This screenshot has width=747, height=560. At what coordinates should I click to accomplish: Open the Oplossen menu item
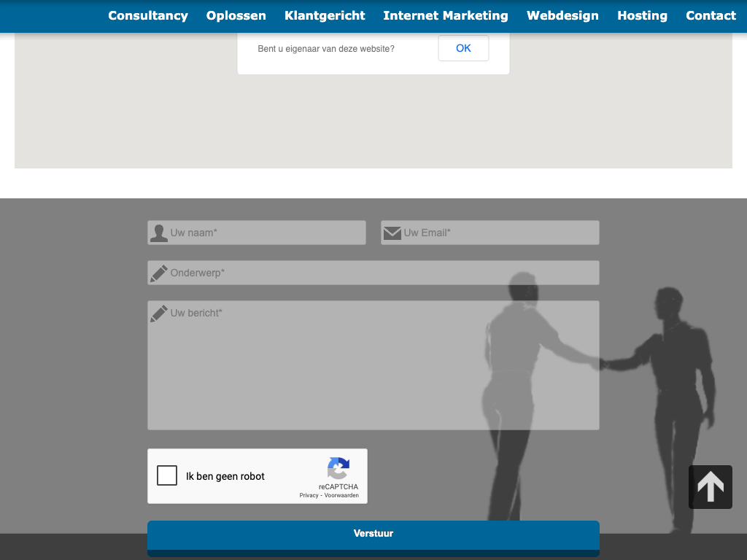tap(236, 15)
